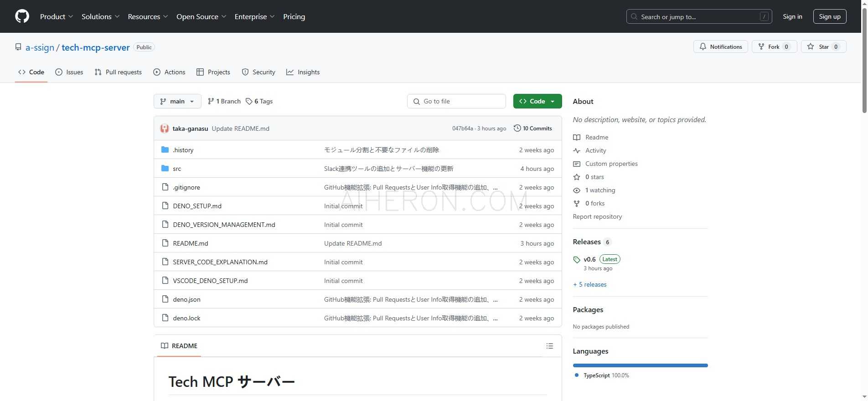Click the file icon beside deno.lock

165,318
